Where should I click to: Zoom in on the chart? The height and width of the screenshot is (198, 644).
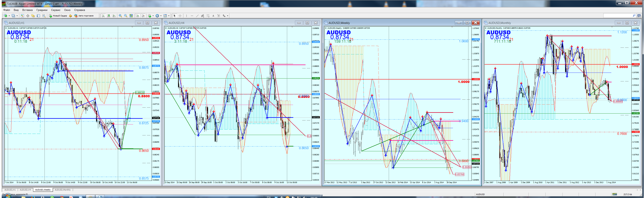pyautogui.click(x=120, y=16)
